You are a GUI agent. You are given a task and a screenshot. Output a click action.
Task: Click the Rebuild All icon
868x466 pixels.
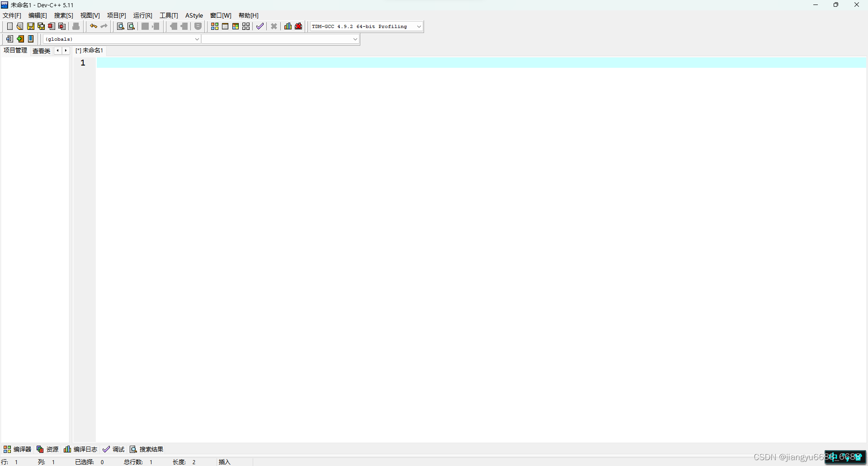tap(246, 26)
